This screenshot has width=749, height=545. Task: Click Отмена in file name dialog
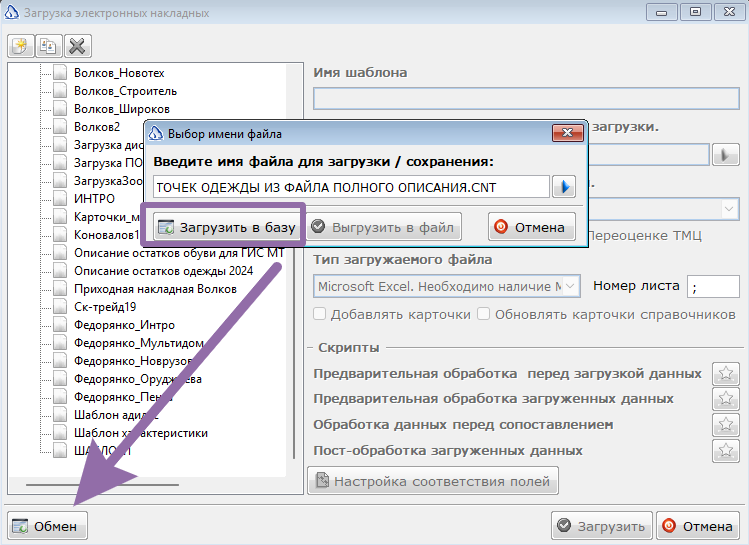point(532,227)
